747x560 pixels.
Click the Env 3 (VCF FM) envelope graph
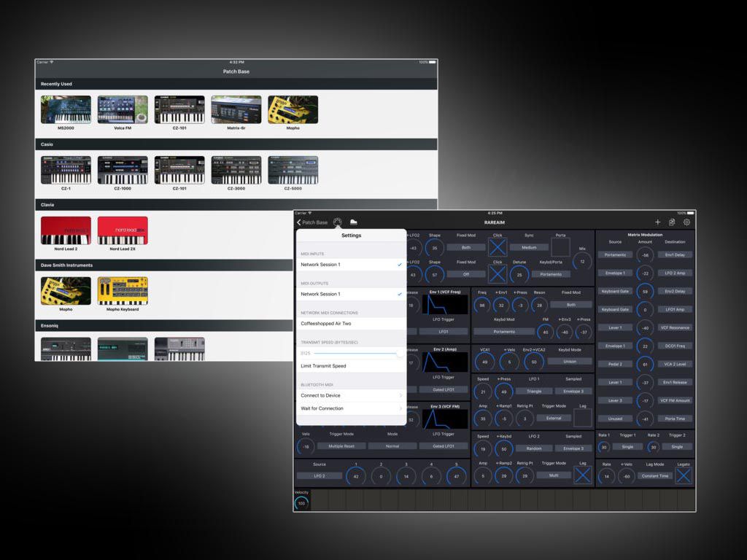coord(445,419)
